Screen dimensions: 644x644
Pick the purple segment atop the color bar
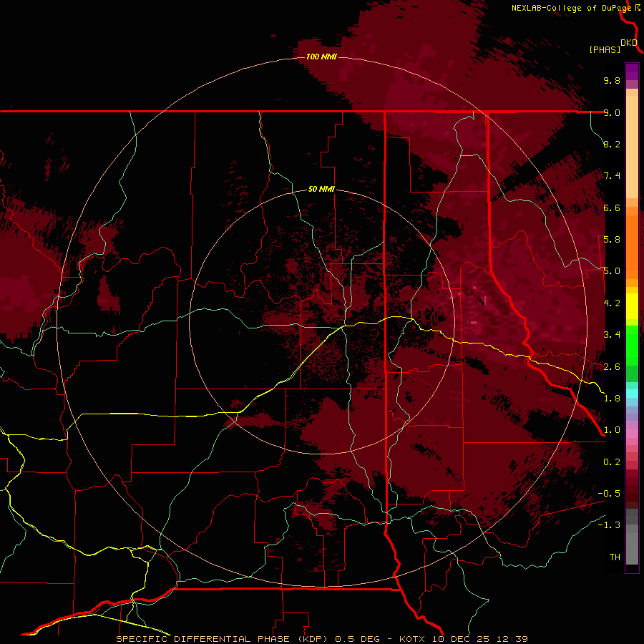tap(632, 72)
